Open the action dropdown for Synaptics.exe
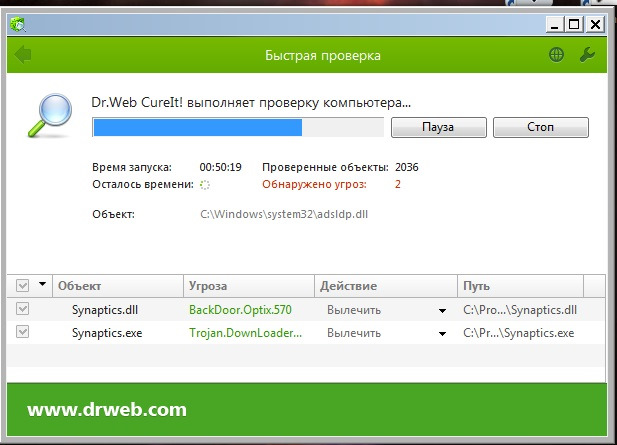 point(442,334)
